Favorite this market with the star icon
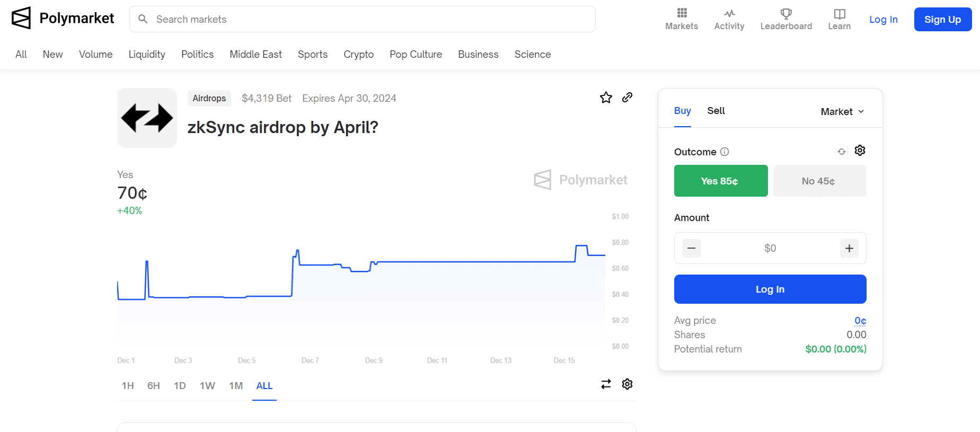 point(606,98)
